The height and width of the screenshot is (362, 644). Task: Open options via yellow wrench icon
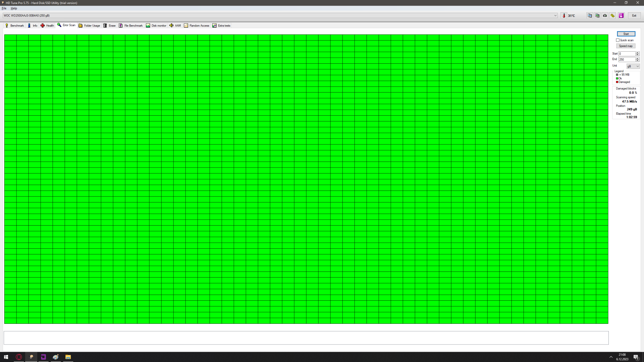click(613, 15)
